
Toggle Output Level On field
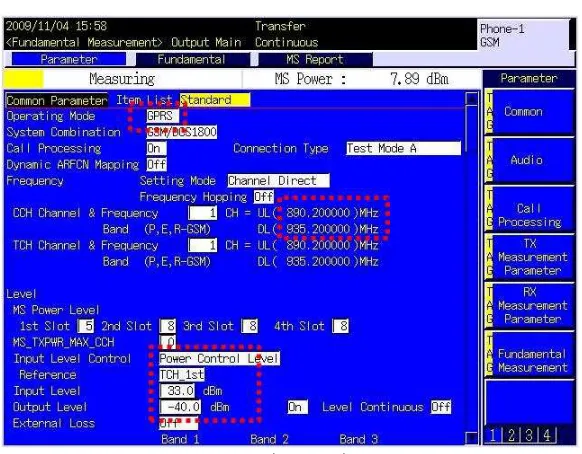pyautogui.click(x=297, y=407)
